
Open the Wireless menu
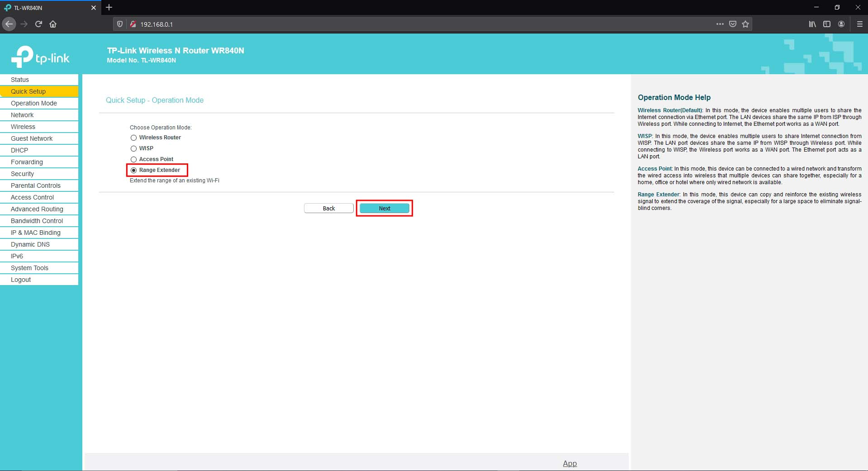[x=39, y=127]
